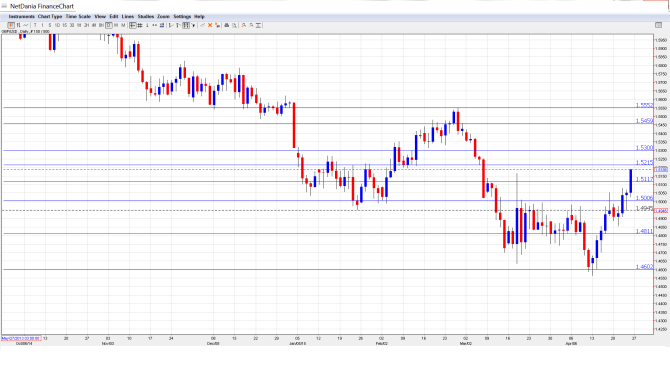Switch time scale to 8 hours
670x377 pixels.
tap(101, 26)
